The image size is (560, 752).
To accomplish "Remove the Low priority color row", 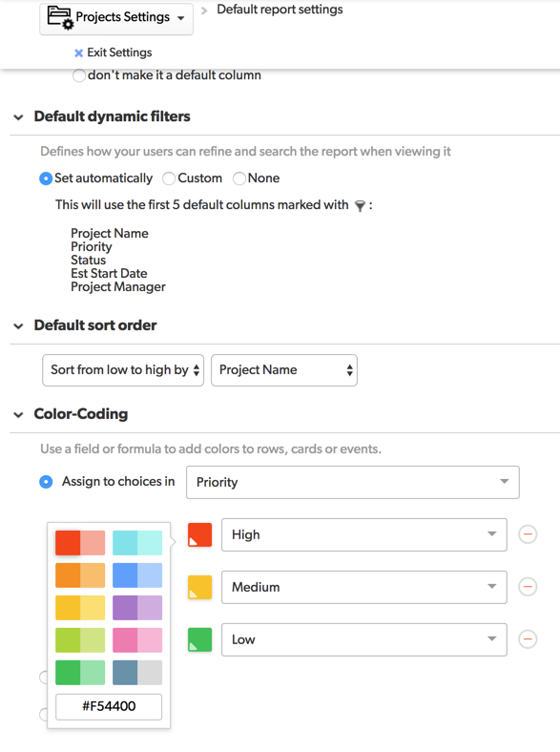I will (528, 638).
